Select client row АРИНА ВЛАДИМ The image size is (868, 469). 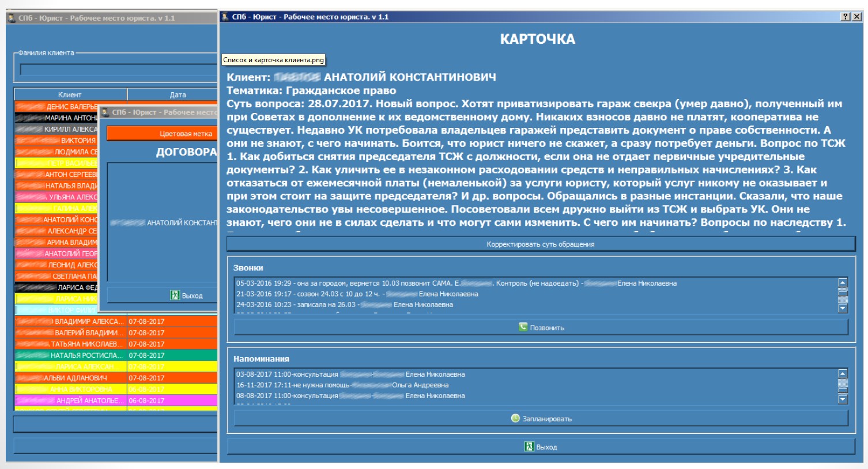56,243
